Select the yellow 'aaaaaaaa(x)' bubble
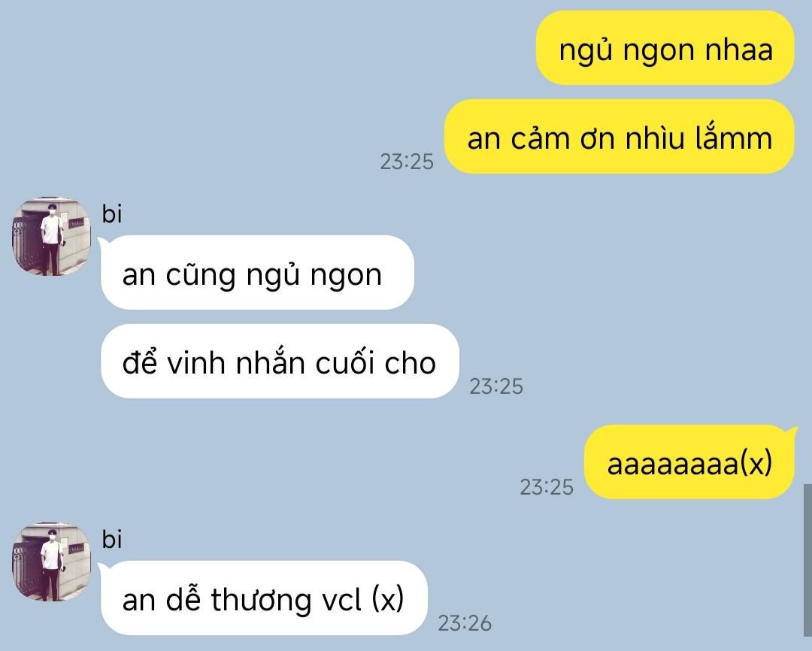812x651 pixels. [x=689, y=462]
